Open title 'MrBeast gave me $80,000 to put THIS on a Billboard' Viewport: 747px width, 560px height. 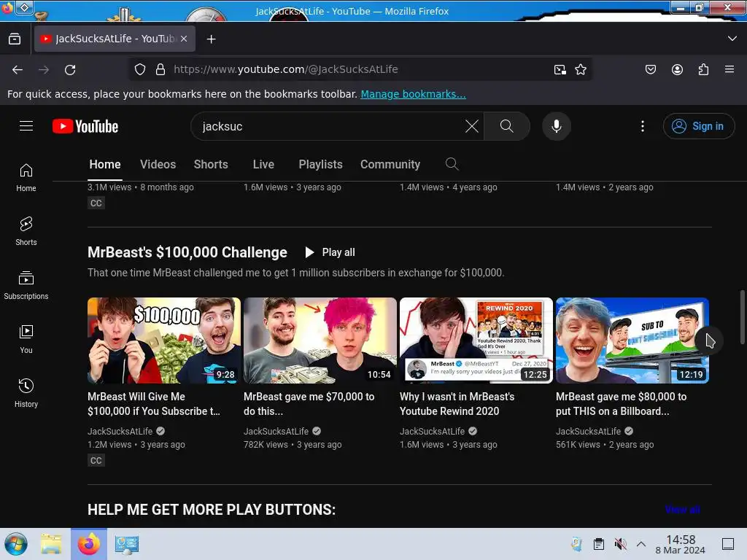click(x=622, y=404)
